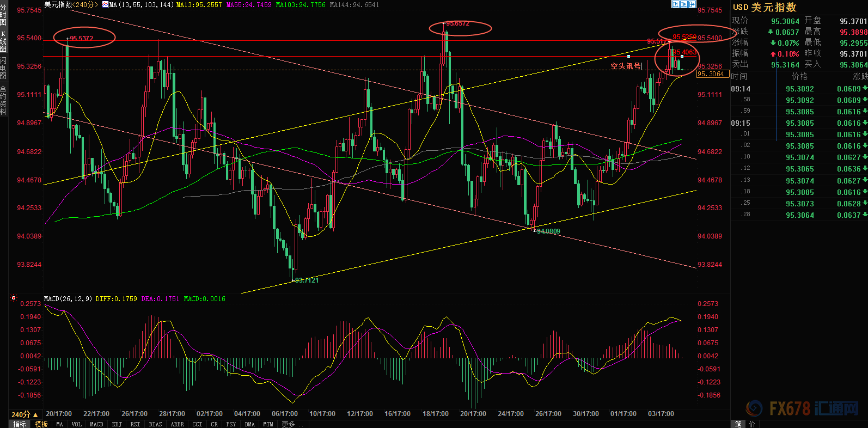Apply the CR indicator
Screen dimensions: 868x428
pyautogui.click(x=214, y=424)
